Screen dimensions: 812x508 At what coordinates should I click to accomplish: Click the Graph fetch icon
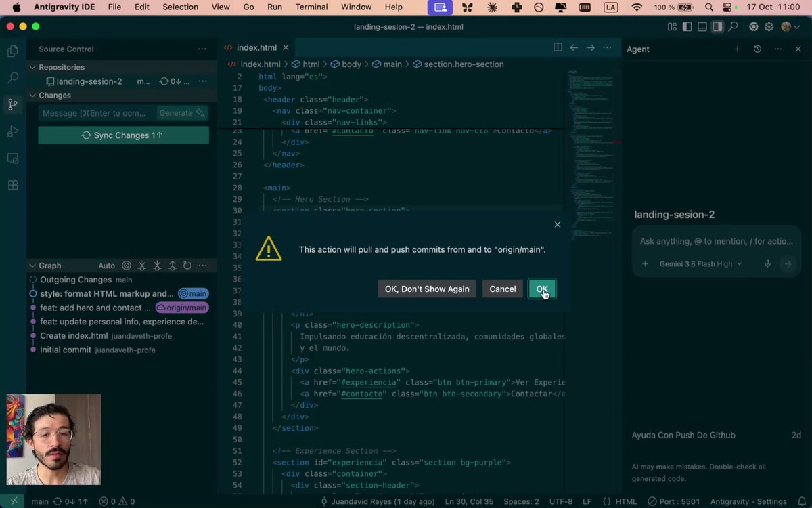142,266
